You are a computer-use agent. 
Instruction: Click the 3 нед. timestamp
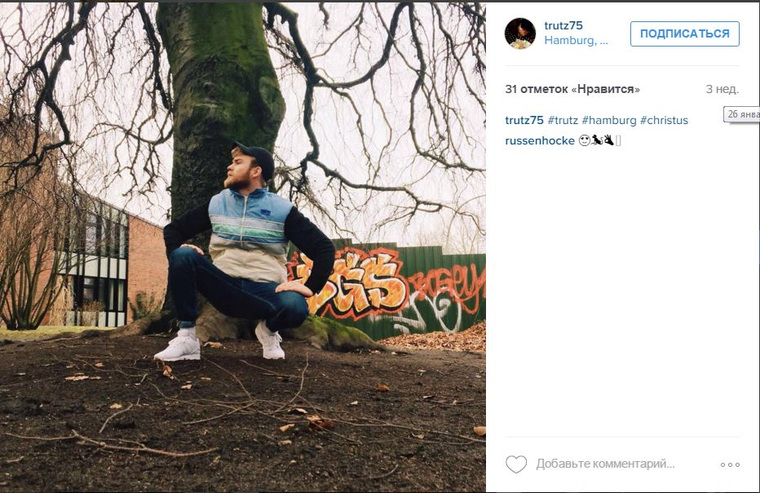pyautogui.click(x=722, y=89)
